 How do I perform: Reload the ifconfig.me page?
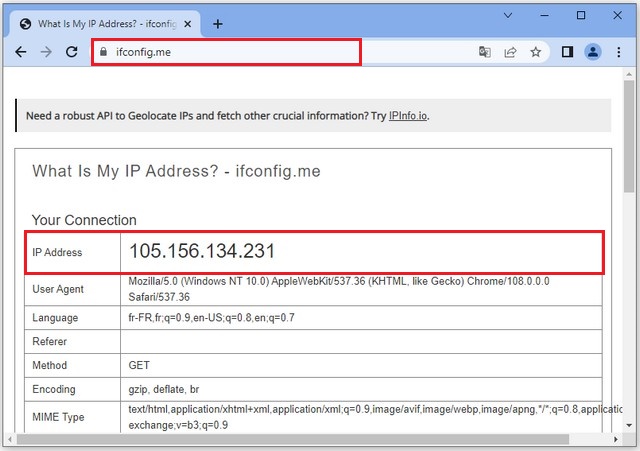[x=72, y=52]
